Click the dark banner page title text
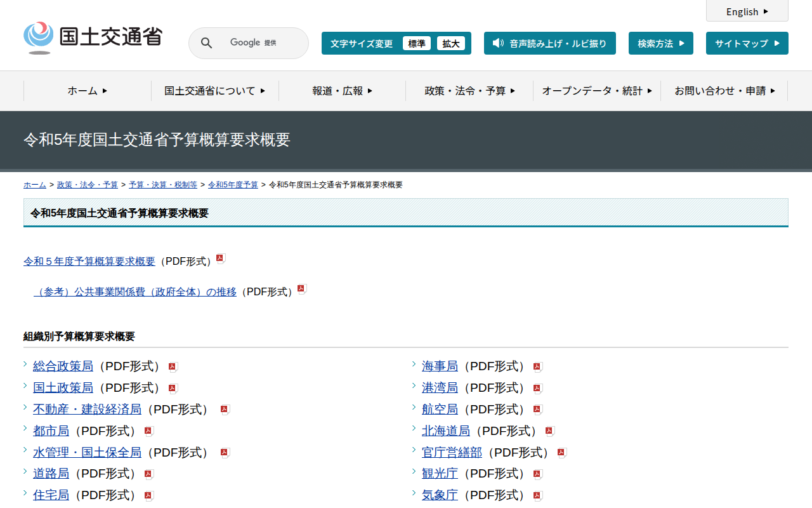Image resolution: width=812 pixels, height=508 pixels. (157, 140)
